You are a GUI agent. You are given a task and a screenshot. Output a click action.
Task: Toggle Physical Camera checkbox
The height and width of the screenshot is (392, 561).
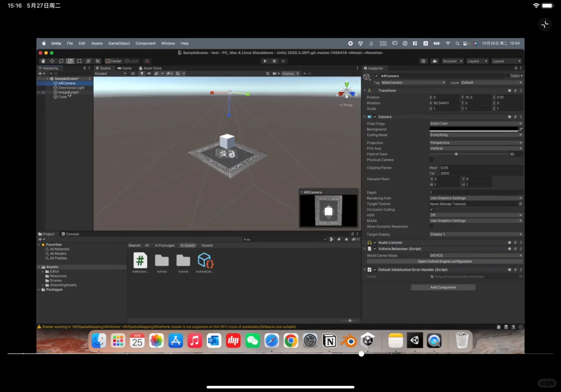(x=431, y=160)
